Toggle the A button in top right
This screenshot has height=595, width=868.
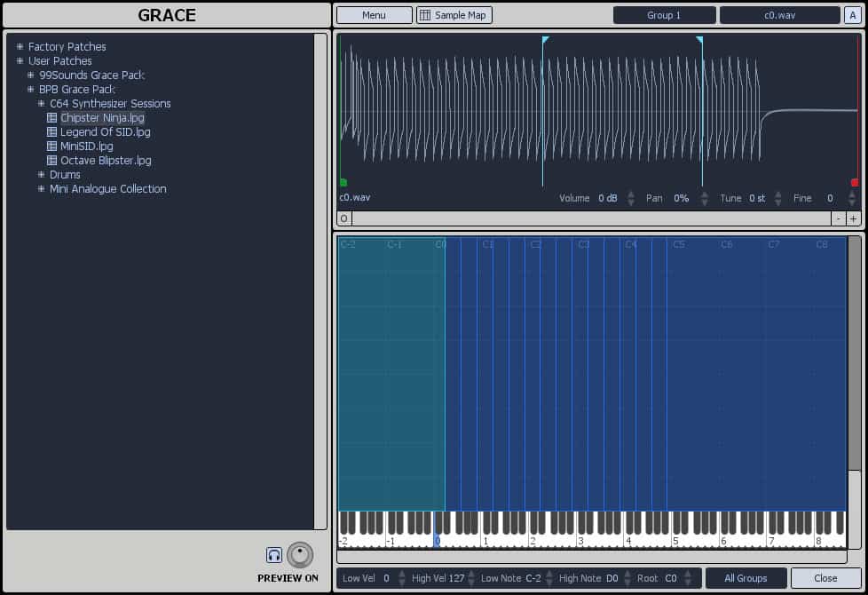(x=851, y=15)
